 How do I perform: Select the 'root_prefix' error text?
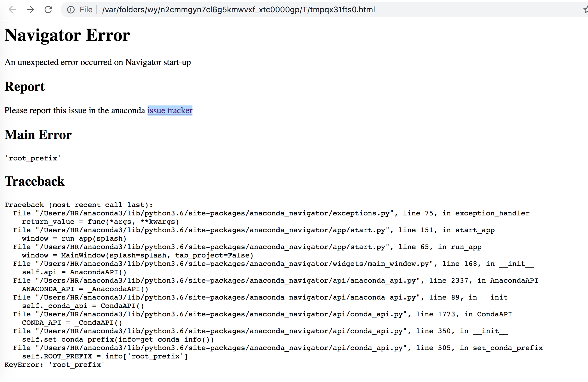[33, 158]
